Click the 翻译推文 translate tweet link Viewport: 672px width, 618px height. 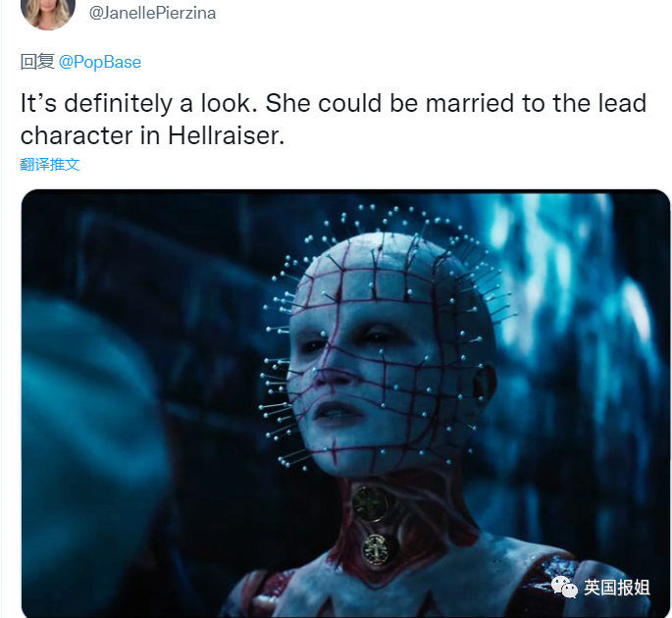pos(50,164)
